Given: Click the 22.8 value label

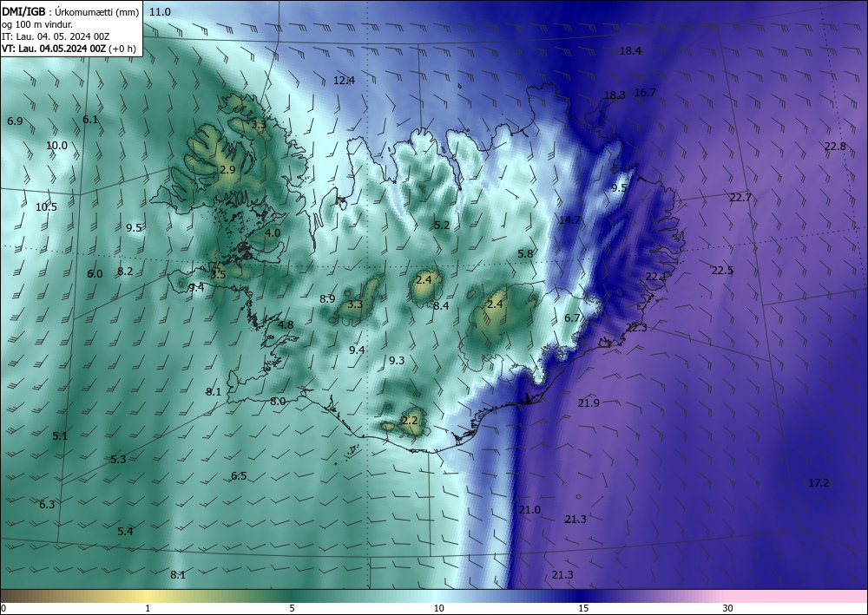Looking at the screenshot, I should coord(835,146).
